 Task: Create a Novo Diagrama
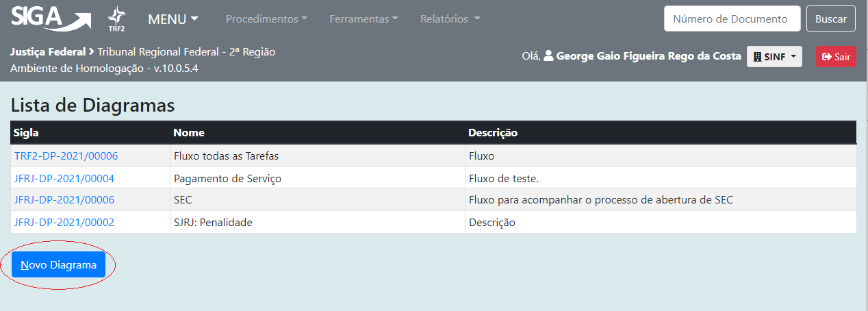58,265
